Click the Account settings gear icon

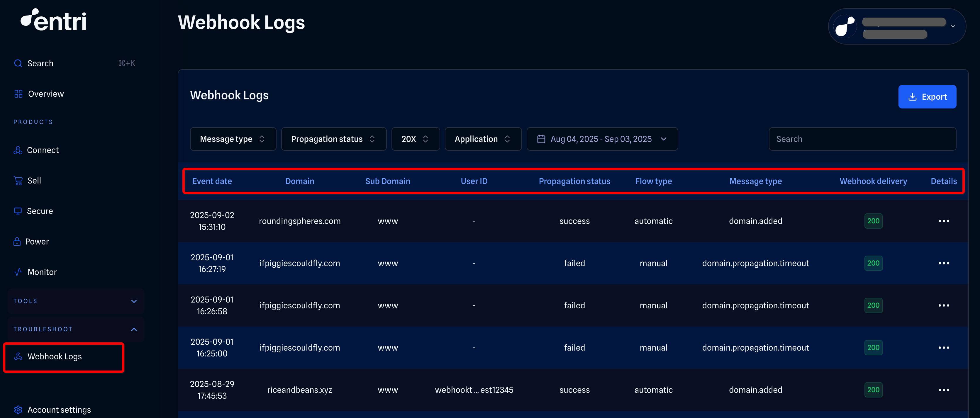tap(18, 409)
